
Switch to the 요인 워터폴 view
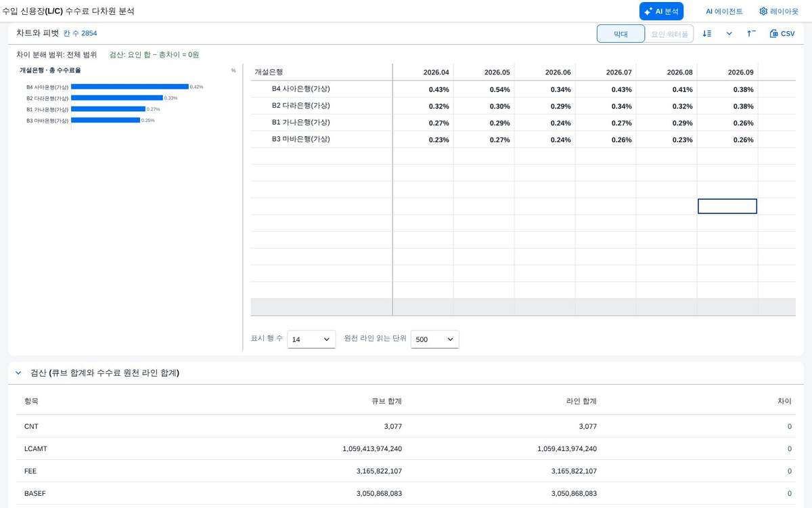point(669,34)
